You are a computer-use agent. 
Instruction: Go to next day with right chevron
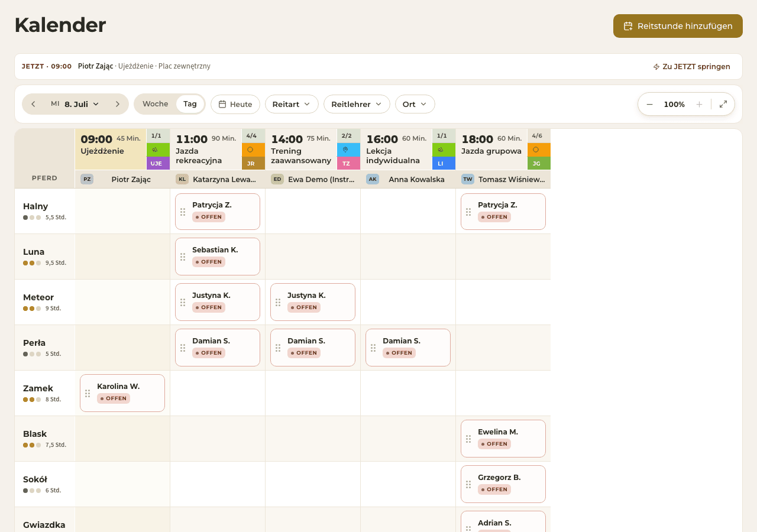(x=118, y=104)
